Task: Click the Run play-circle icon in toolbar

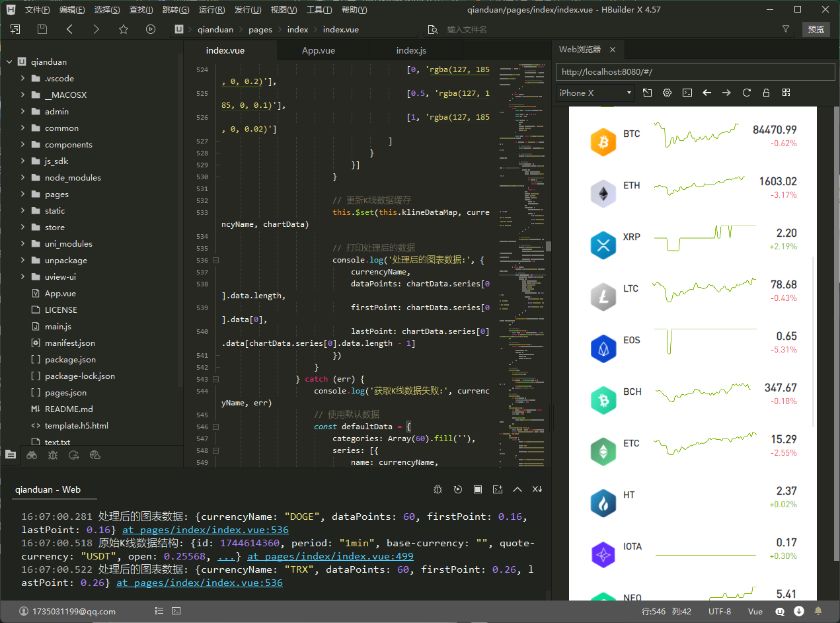Action: tap(151, 29)
